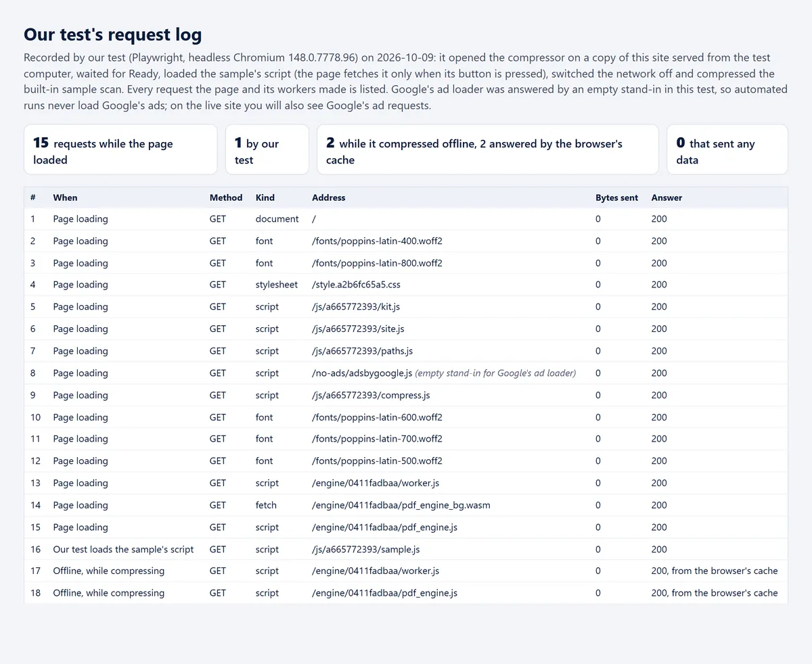Click 'Offline, while compressing' in row 18
Image resolution: width=812 pixels, height=664 pixels.
[x=108, y=593]
